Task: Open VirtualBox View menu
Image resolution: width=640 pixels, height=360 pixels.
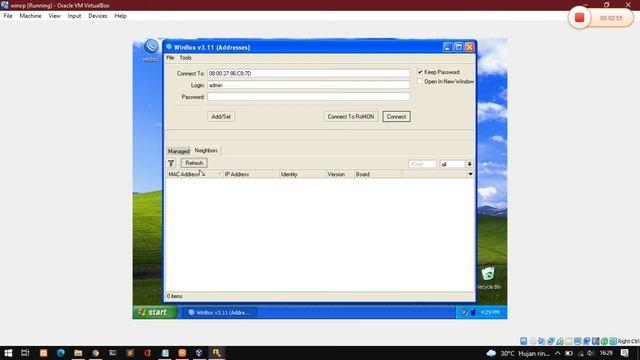Action: (54, 16)
